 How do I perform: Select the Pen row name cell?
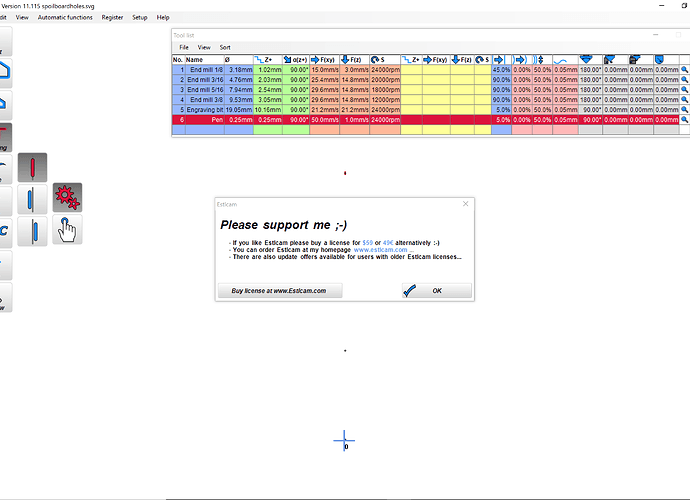click(205, 119)
